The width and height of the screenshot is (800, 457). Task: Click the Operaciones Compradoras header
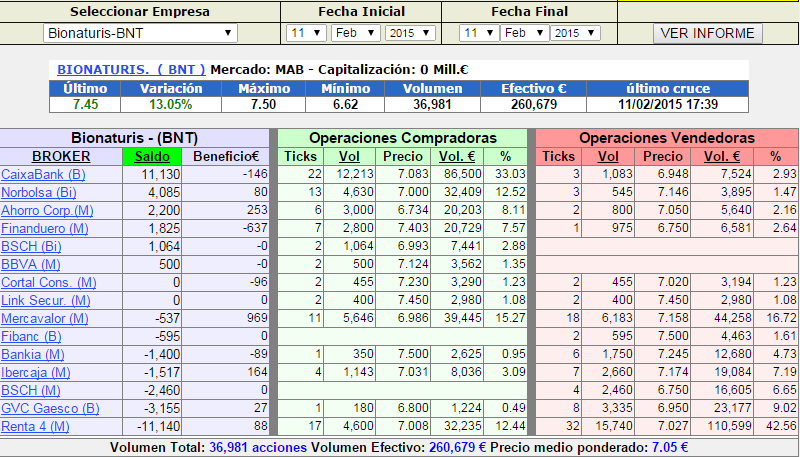click(x=403, y=138)
